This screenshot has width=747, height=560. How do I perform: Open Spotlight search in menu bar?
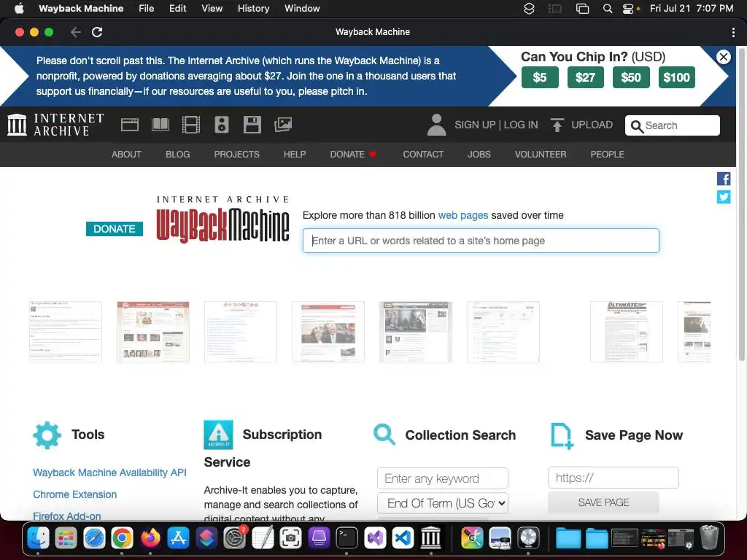pos(608,9)
